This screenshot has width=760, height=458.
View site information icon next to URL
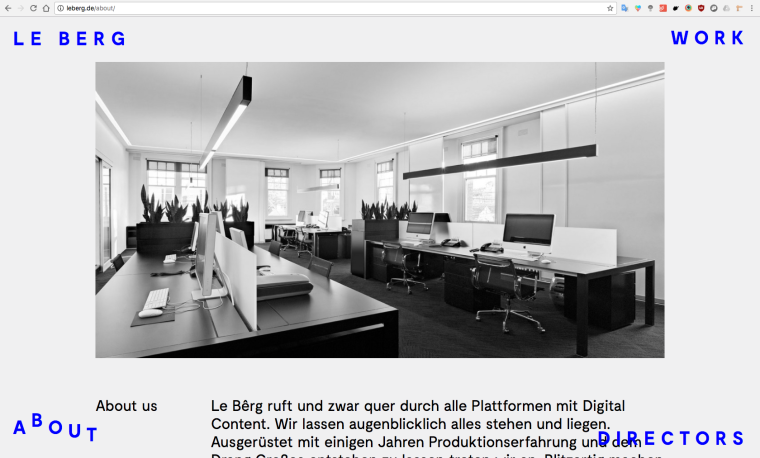click(60, 8)
